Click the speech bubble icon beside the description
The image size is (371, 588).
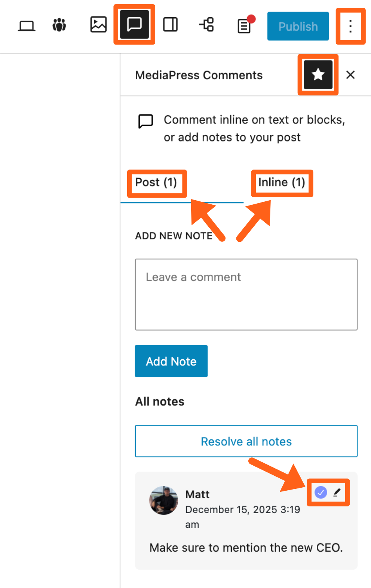(145, 121)
